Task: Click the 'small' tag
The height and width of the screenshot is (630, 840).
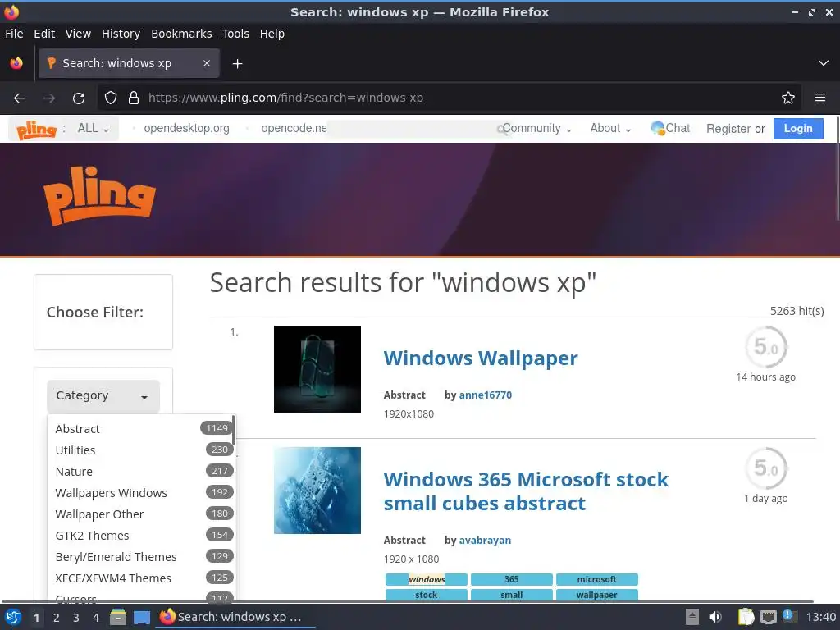Action: pos(512,596)
